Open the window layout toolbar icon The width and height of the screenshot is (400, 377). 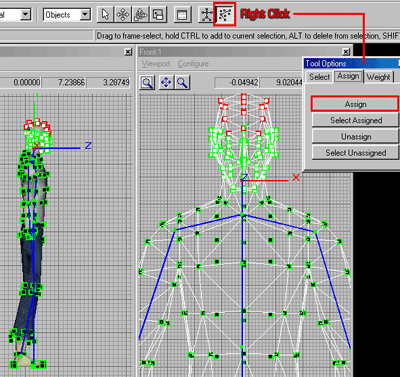pos(182,15)
